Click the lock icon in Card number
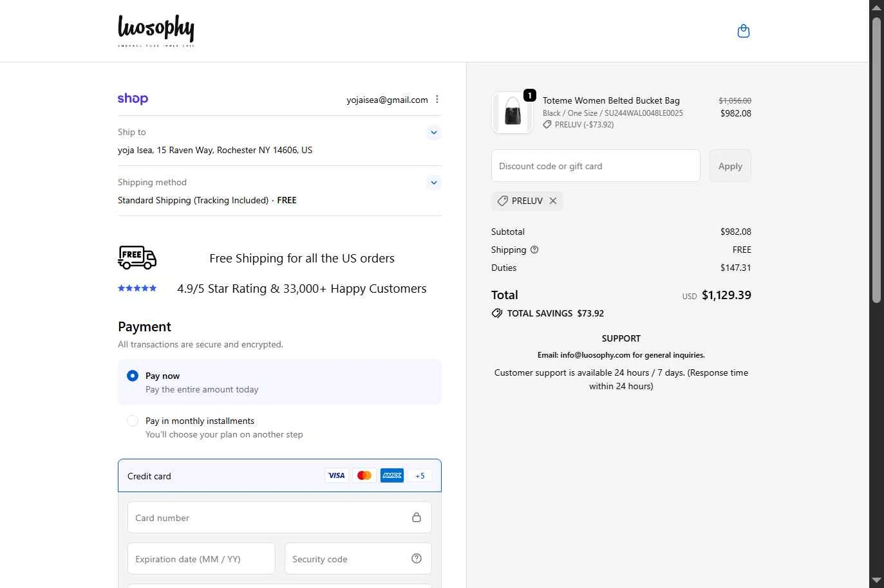Screen dimensions: 884x588 pos(417,517)
